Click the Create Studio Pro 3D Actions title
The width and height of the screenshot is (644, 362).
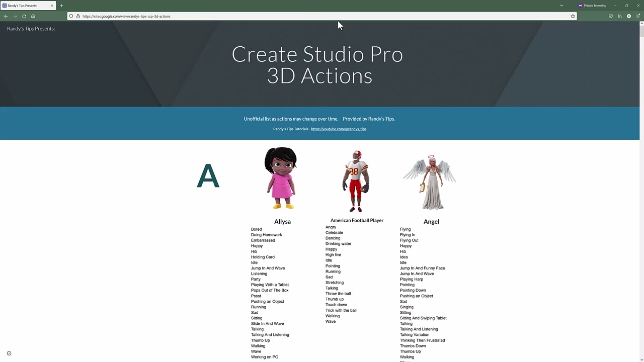click(317, 65)
